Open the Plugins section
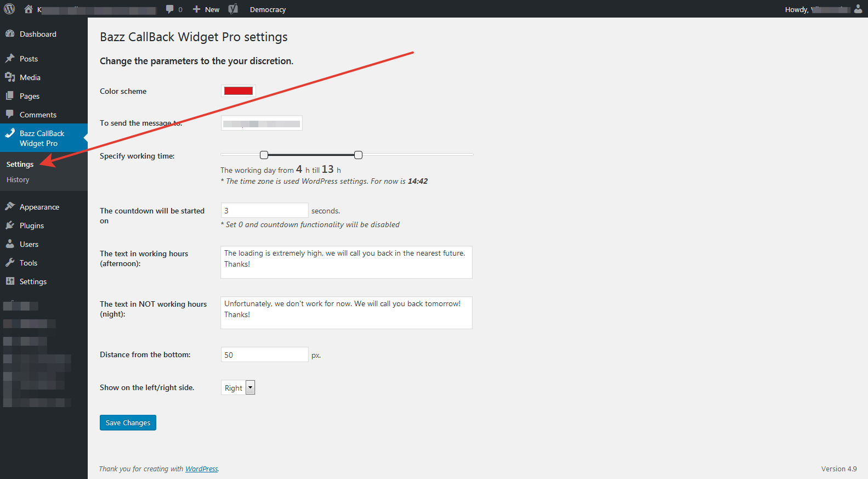 (31, 226)
